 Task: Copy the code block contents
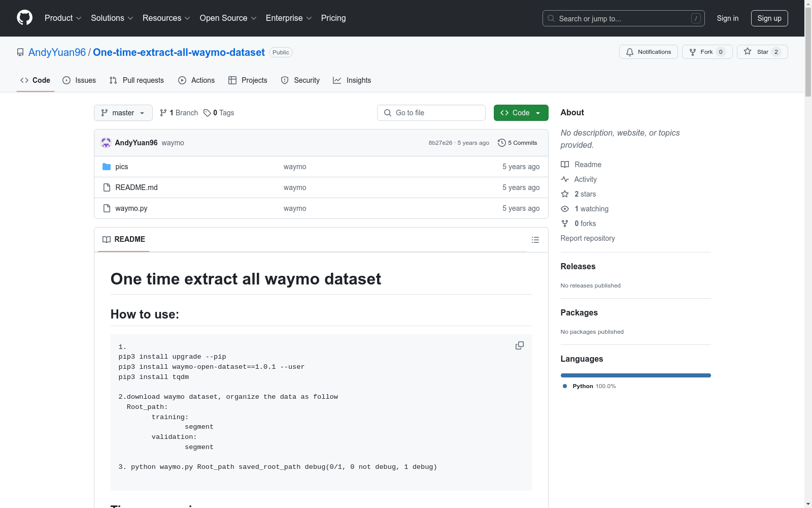[x=520, y=345]
